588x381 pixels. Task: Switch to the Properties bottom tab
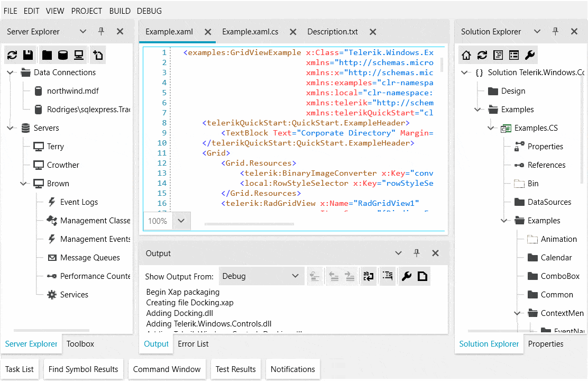(546, 344)
